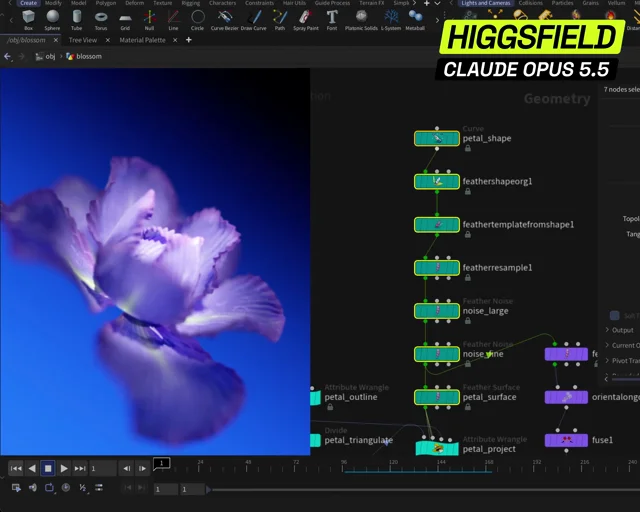Select the Box shelf tool
Screen dimensions: 640x512
click(x=28, y=20)
